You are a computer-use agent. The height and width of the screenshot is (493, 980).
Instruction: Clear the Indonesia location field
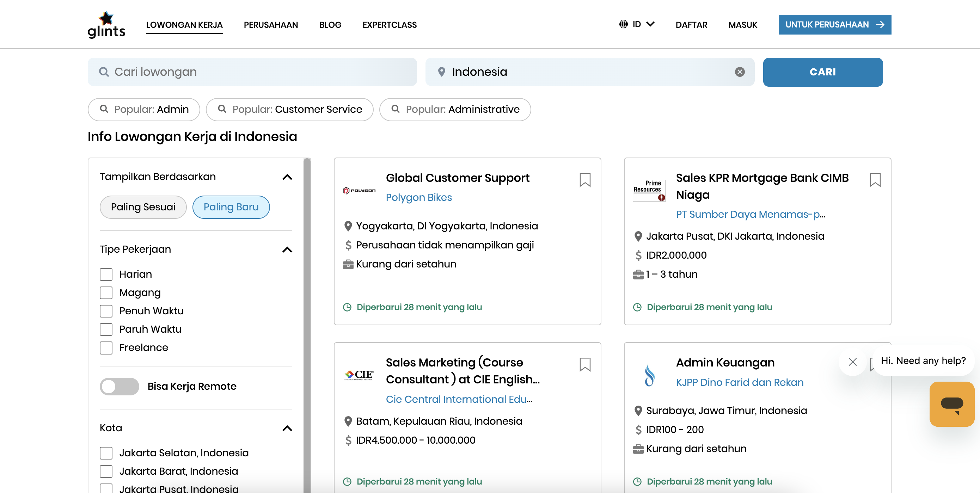(740, 72)
